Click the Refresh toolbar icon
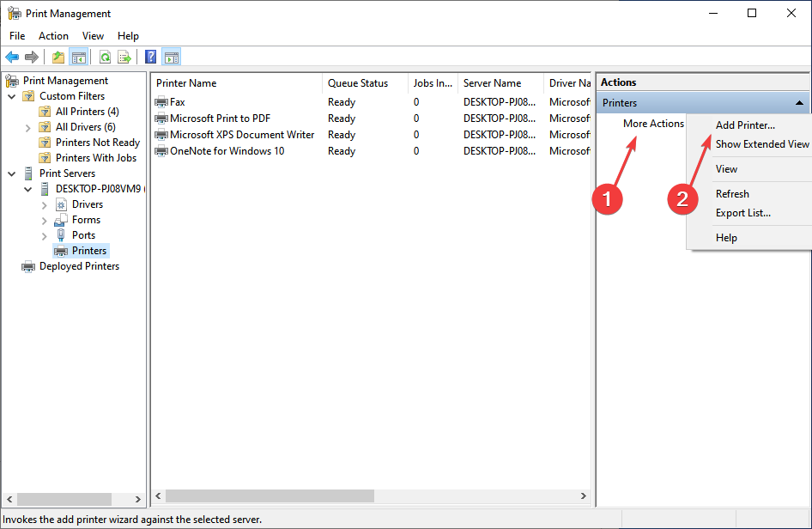 [x=105, y=57]
